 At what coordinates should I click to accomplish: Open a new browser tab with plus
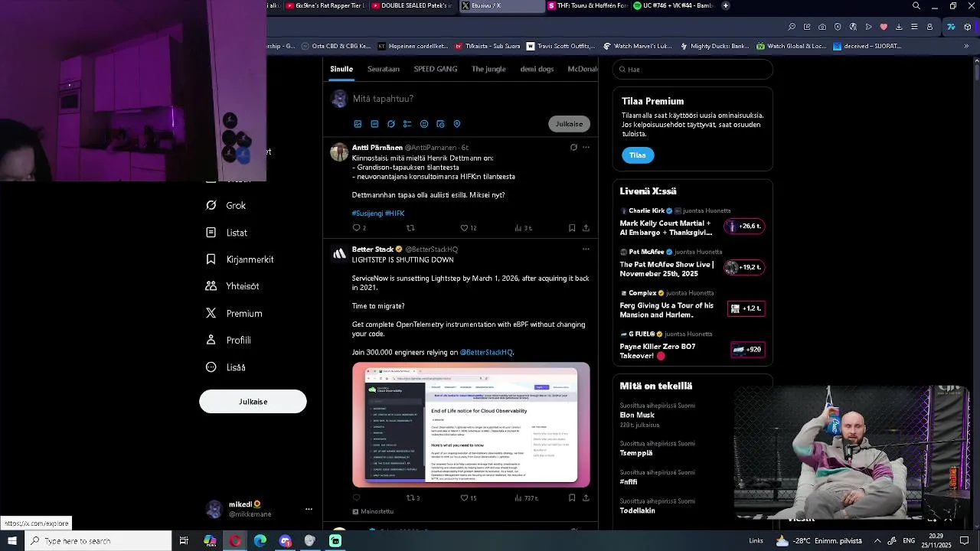[x=726, y=6]
